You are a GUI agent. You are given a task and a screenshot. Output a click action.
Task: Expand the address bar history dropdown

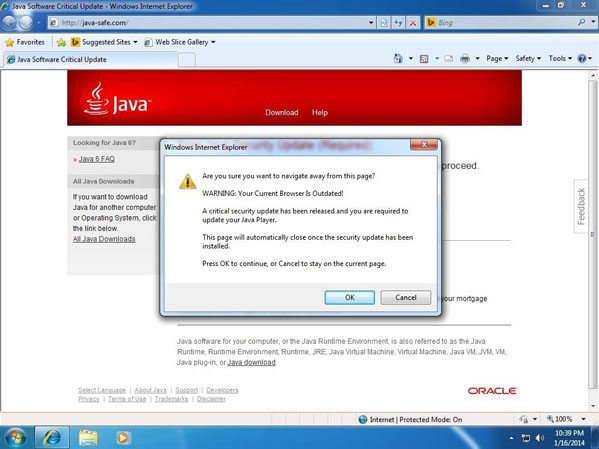point(371,23)
